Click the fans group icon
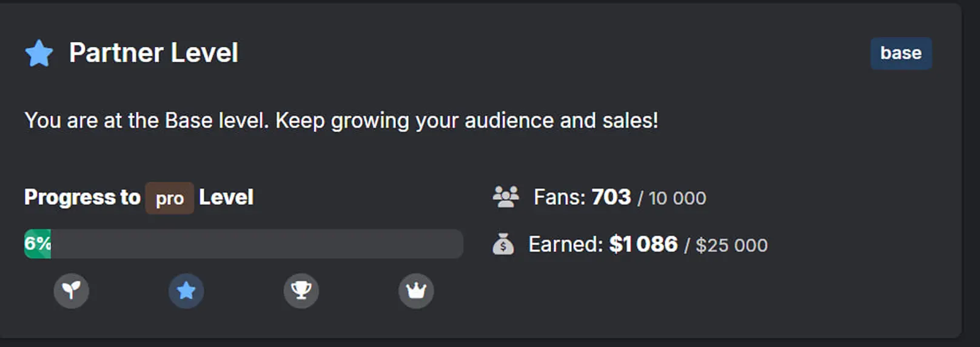The height and width of the screenshot is (347, 980). point(506,197)
